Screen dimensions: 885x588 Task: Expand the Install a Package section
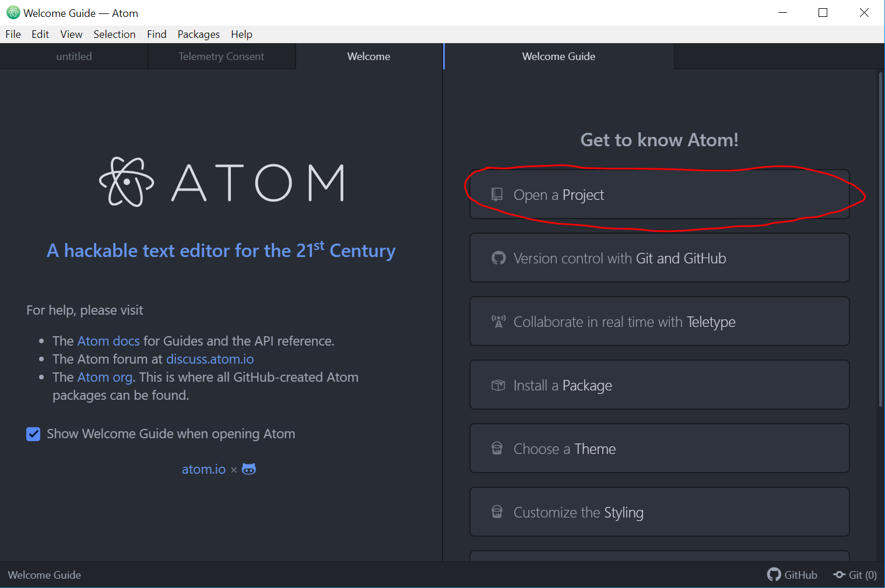point(659,385)
